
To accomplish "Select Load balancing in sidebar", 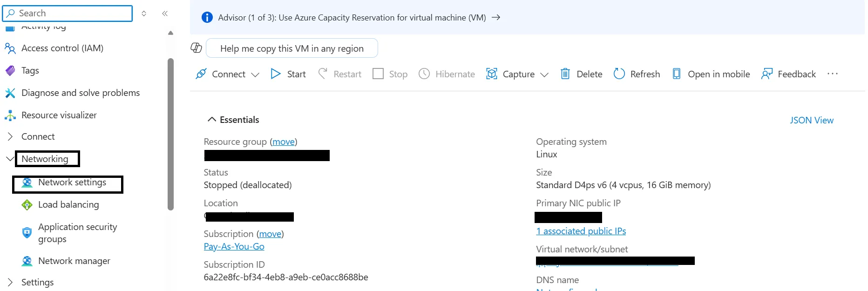I will point(68,205).
